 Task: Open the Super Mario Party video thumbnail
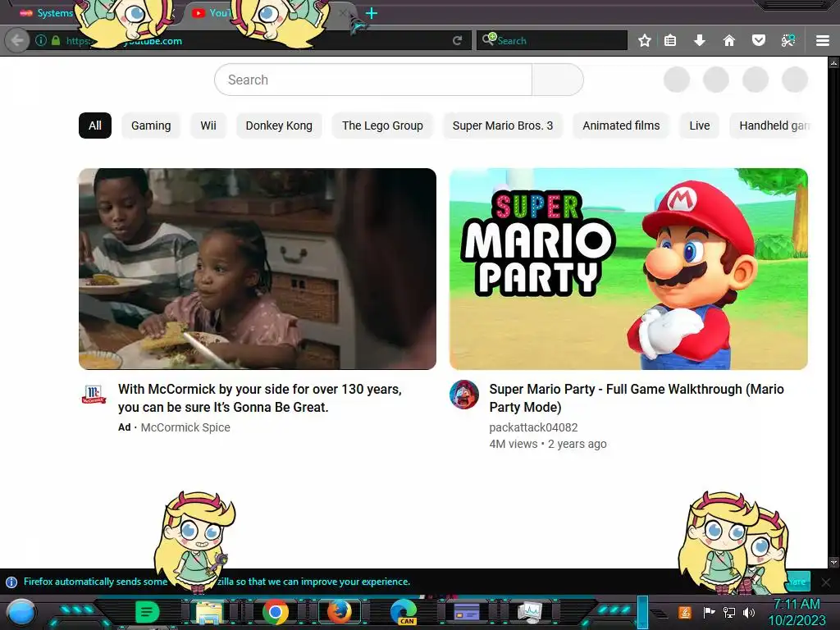[628, 269]
